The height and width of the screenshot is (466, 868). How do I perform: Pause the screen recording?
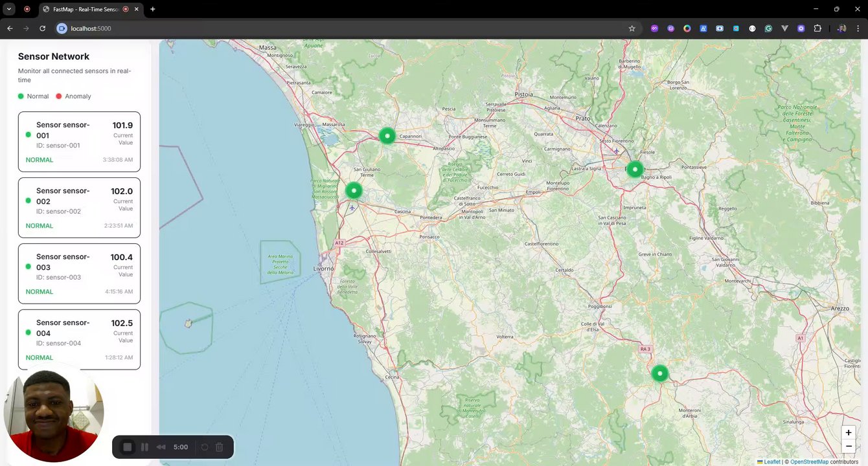(x=144, y=447)
